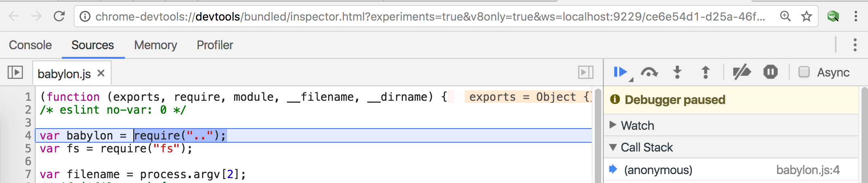Enable the Async checkbox
The width and height of the screenshot is (868, 183).
(804, 72)
